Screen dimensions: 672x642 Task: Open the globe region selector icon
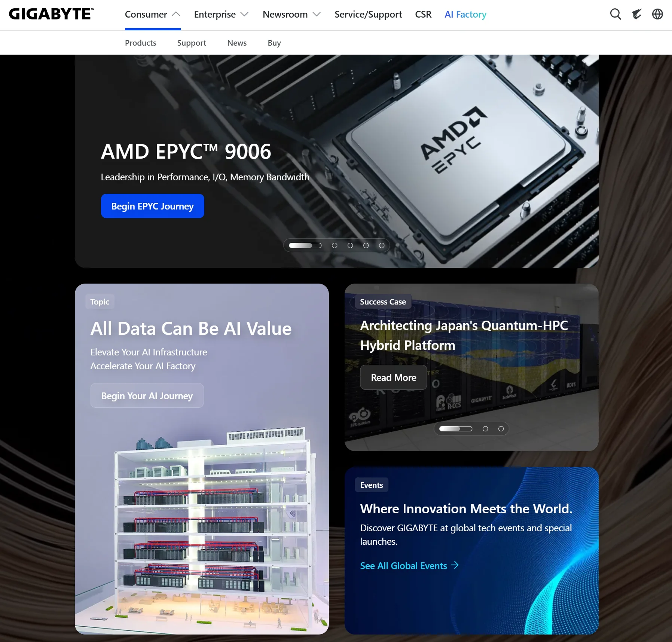click(x=657, y=14)
